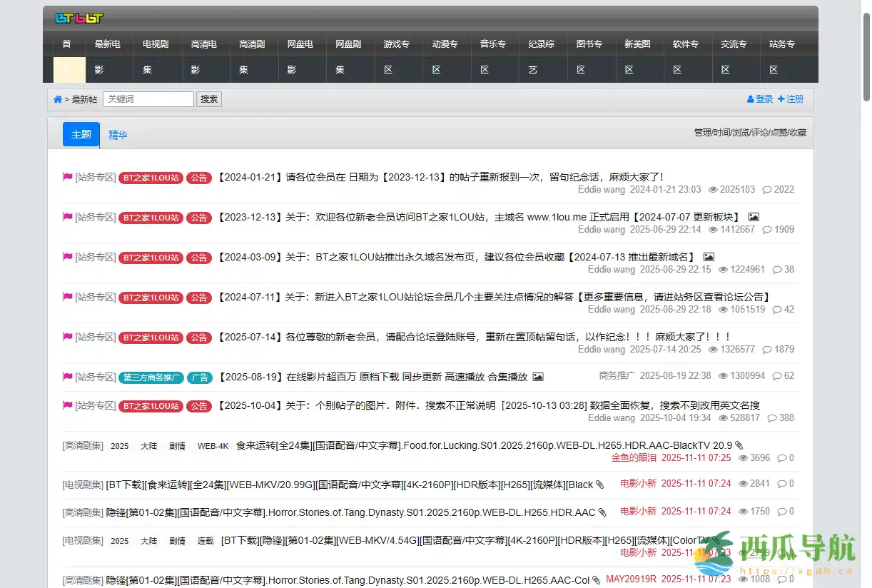The height and width of the screenshot is (588, 872).
Task: Click the vertical scrollbar on the right edge
Action: tap(868, 57)
